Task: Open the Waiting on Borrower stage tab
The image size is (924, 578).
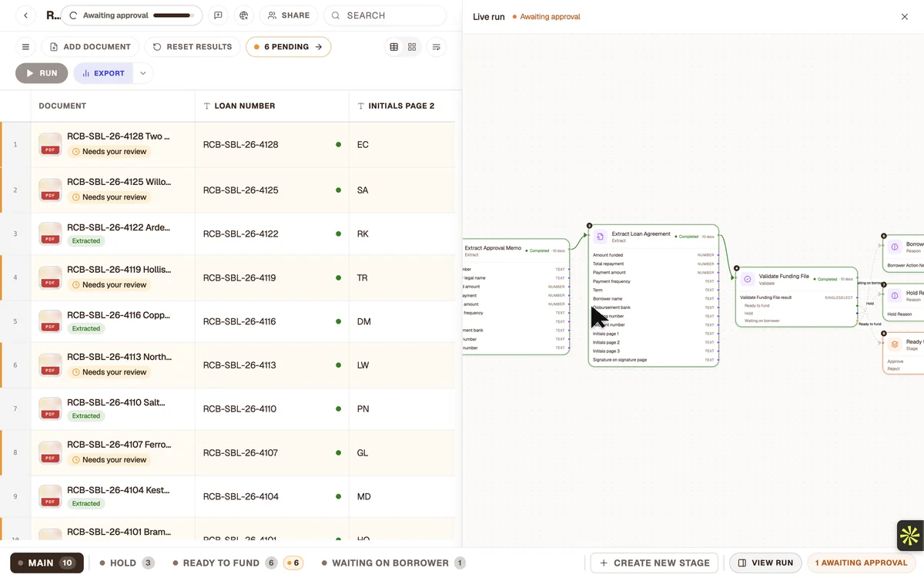Action: [x=393, y=563]
